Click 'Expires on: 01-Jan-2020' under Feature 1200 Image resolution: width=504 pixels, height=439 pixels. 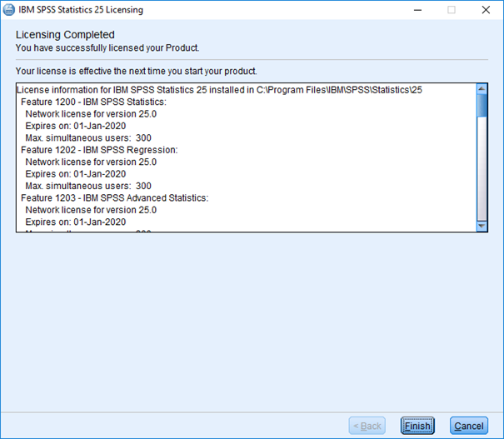click(76, 126)
